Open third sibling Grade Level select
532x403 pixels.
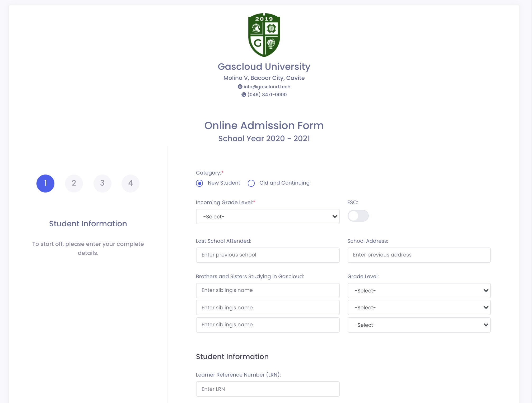click(x=419, y=325)
